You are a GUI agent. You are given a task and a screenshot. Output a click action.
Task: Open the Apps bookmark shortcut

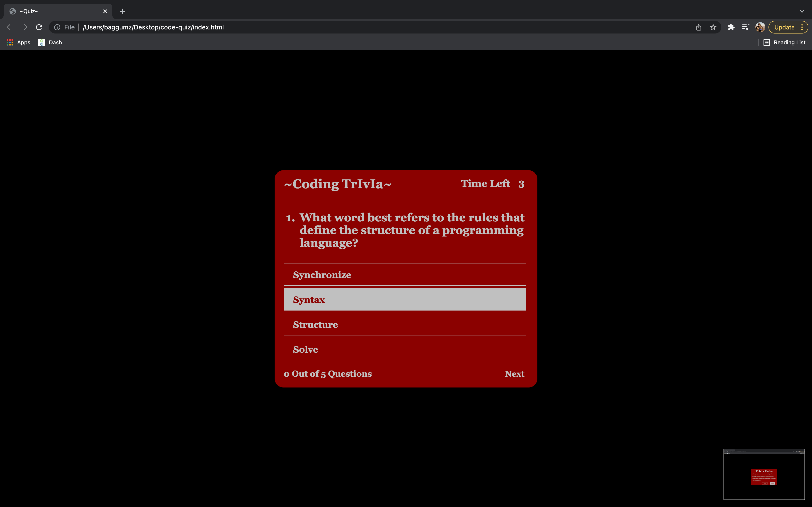click(x=19, y=43)
